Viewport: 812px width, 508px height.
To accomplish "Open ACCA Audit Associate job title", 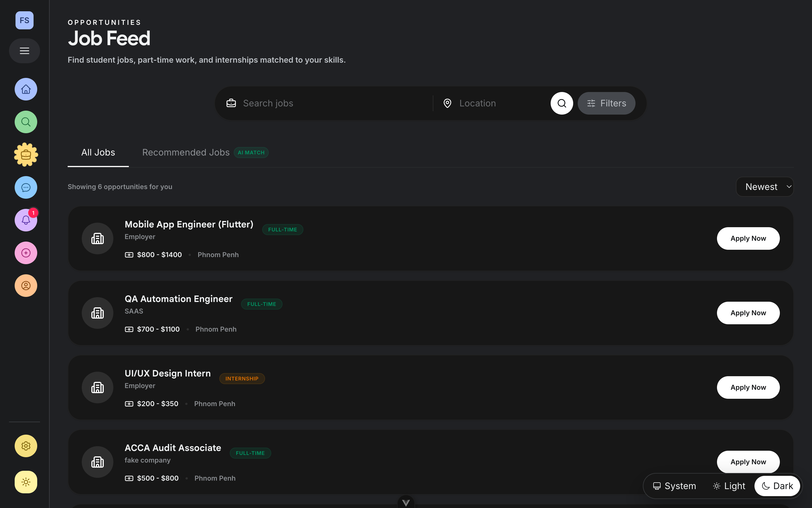I will 173,448.
